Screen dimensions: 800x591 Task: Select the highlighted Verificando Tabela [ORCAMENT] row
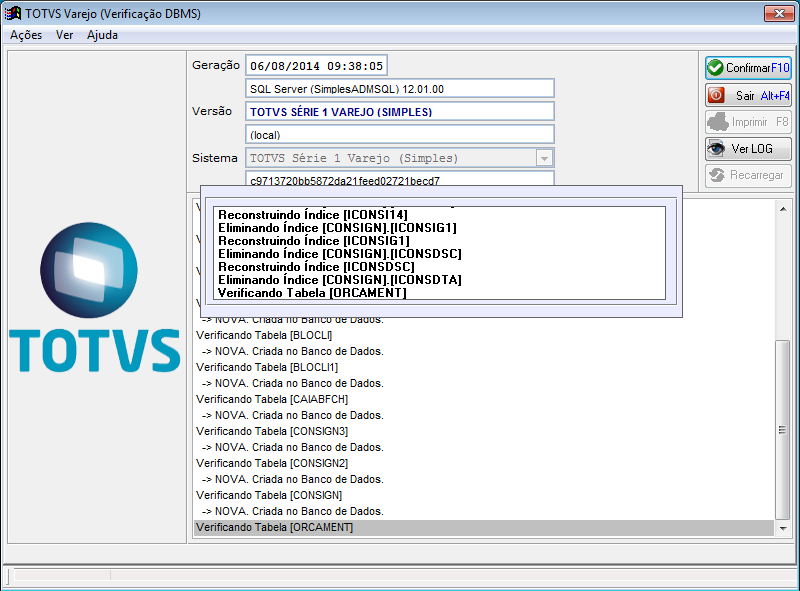[484, 528]
